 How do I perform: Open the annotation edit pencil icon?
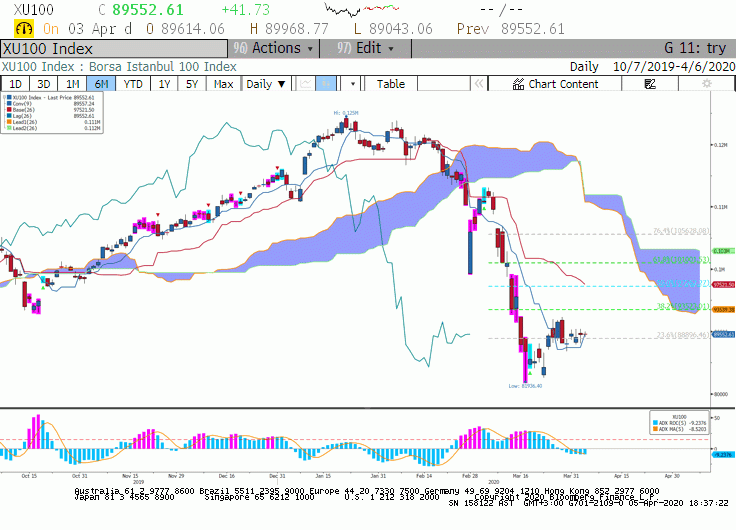[650, 84]
